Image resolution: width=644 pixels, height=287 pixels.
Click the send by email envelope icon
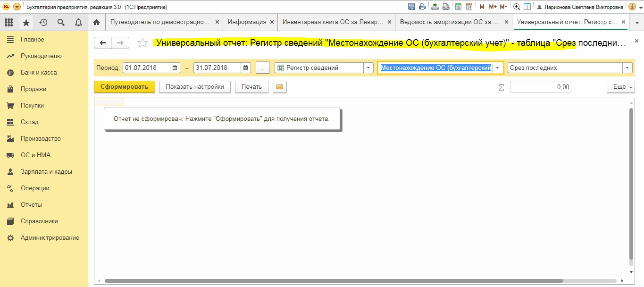click(280, 87)
